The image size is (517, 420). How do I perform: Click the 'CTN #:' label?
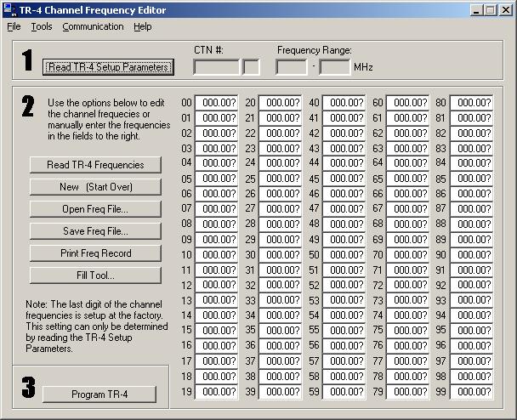tap(208, 50)
